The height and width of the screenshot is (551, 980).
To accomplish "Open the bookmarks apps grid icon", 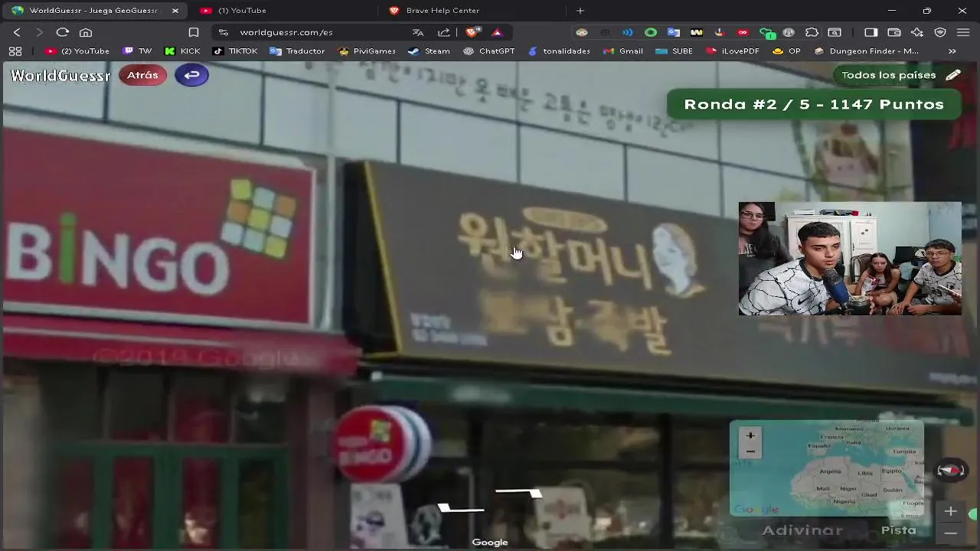I will pos(15,51).
